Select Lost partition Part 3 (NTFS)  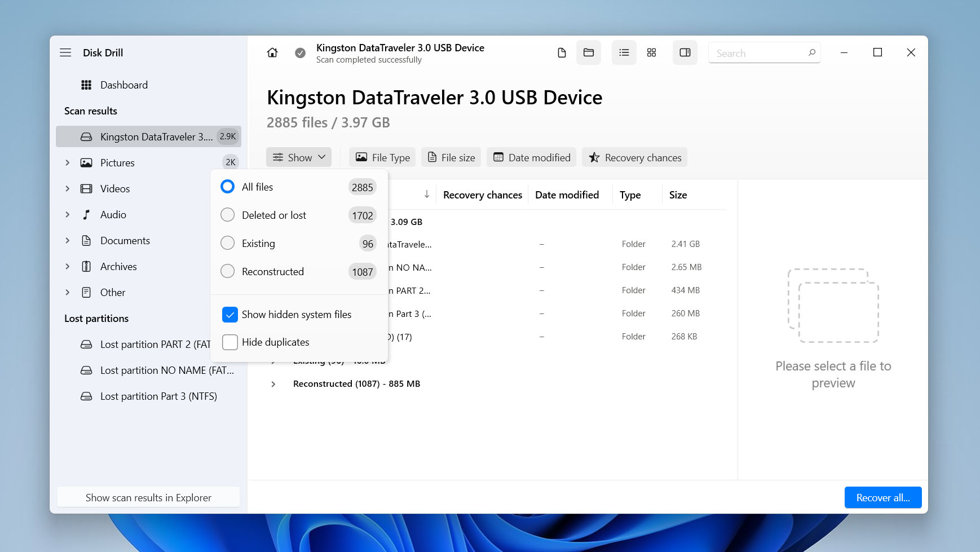coord(148,396)
